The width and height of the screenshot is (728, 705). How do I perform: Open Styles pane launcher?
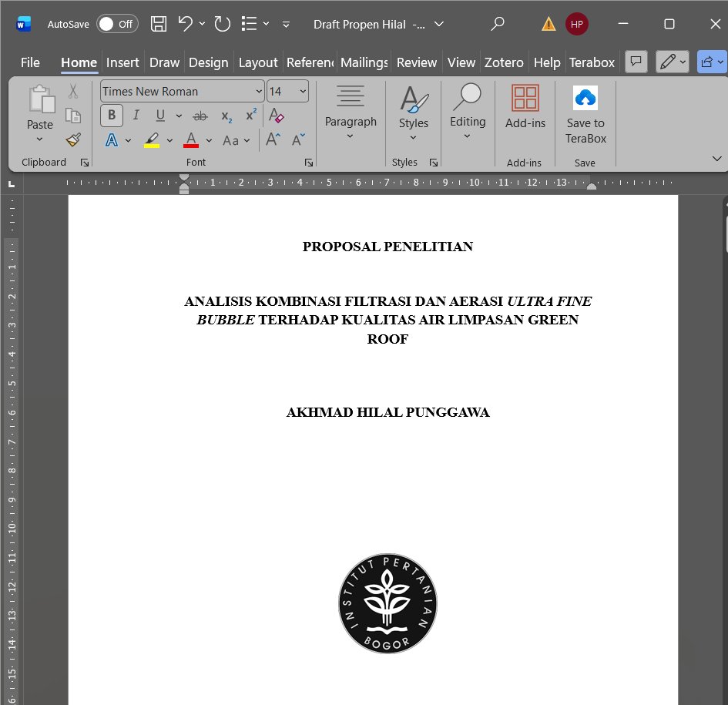[434, 163]
